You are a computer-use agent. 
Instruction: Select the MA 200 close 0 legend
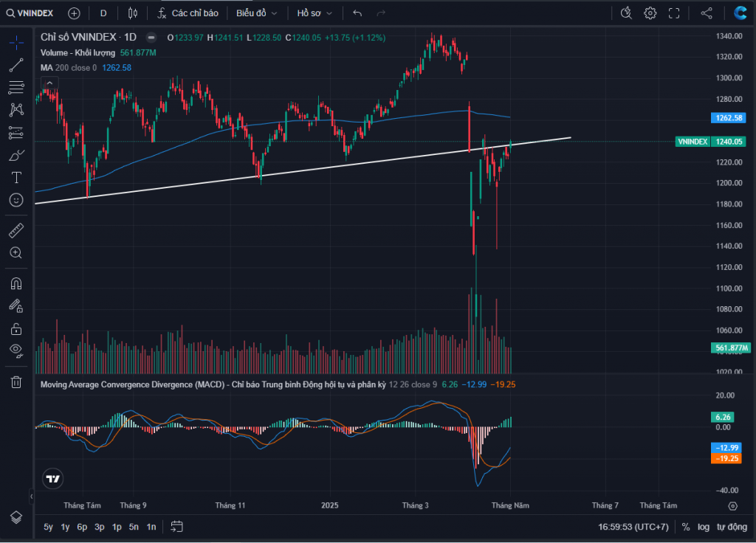pyautogui.click(x=69, y=67)
